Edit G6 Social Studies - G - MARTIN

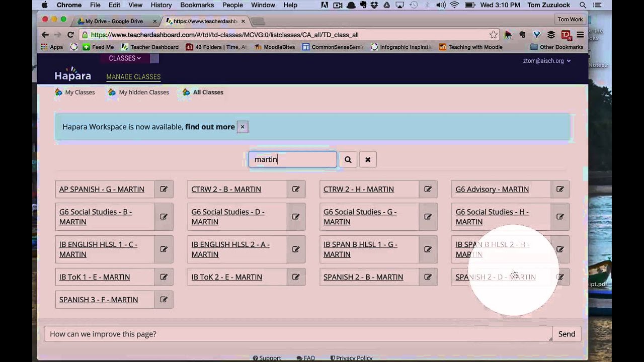pos(428,217)
